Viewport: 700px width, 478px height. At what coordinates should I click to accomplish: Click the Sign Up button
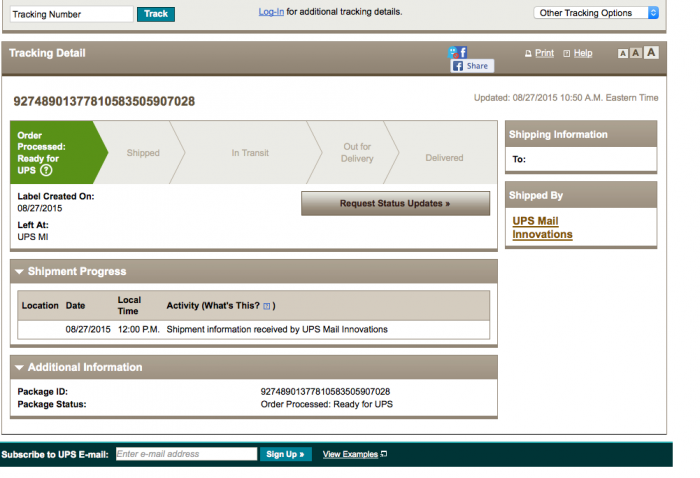pos(285,454)
